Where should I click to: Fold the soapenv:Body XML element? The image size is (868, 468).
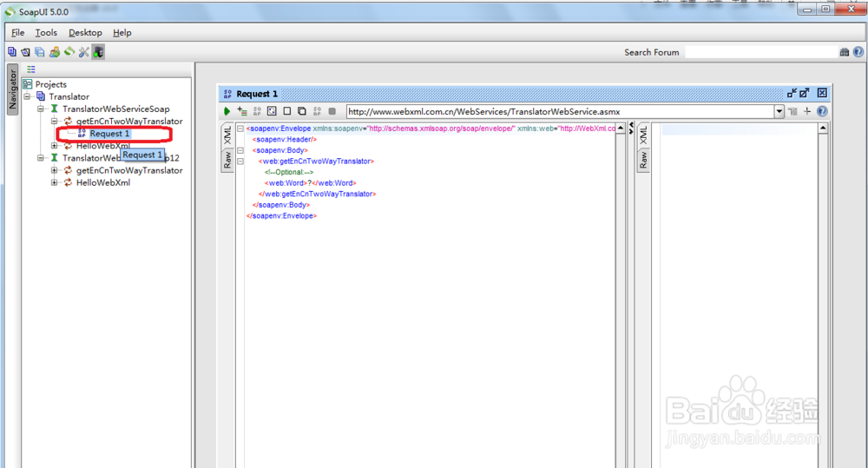pos(240,150)
